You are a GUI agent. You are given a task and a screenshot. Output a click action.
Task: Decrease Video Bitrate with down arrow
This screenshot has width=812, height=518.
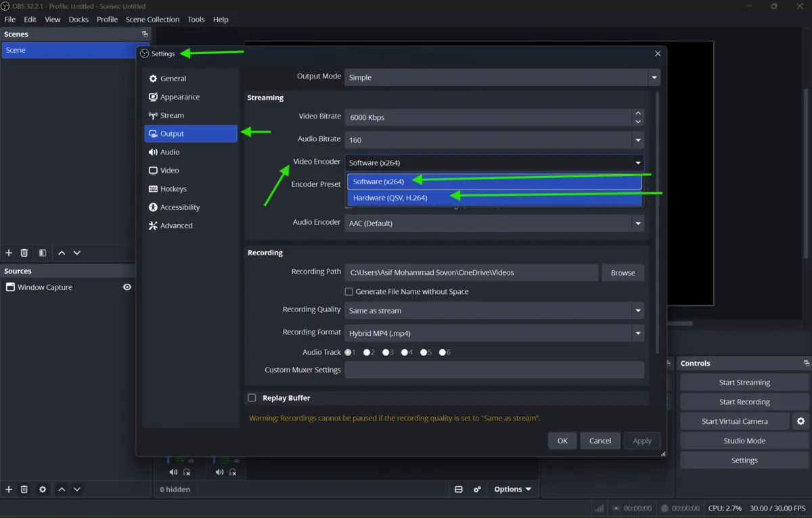point(638,122)
